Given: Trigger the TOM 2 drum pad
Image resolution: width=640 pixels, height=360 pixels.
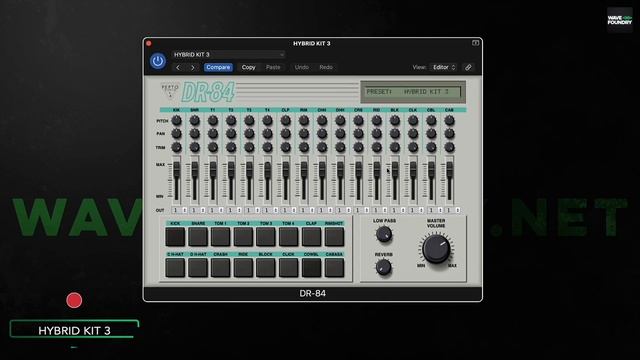Looking at the screenshot, I should click(x=243, y=237).
